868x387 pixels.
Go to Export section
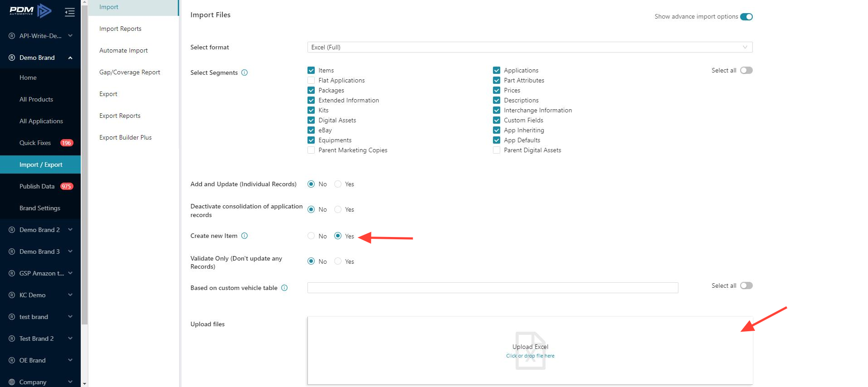[108, 94]
